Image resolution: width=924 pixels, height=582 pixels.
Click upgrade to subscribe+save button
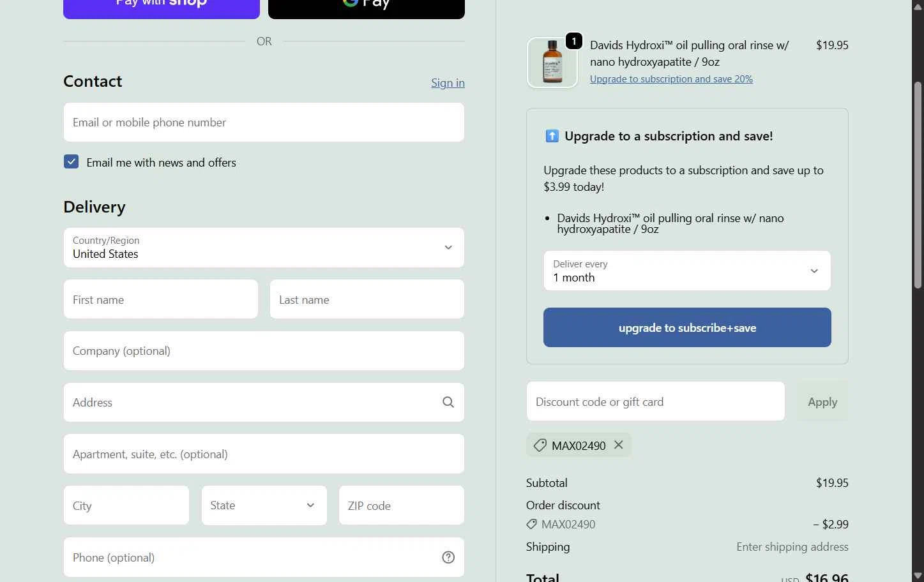click(x=687, y=327)
